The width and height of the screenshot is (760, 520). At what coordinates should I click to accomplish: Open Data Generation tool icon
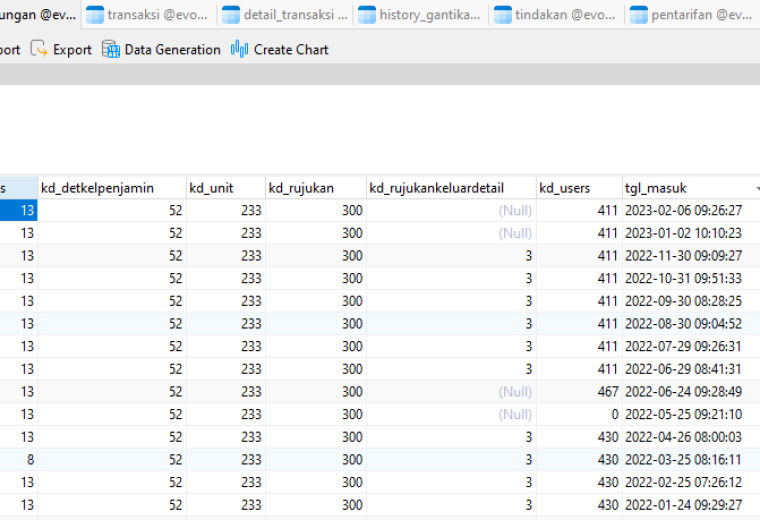point(111,49)
